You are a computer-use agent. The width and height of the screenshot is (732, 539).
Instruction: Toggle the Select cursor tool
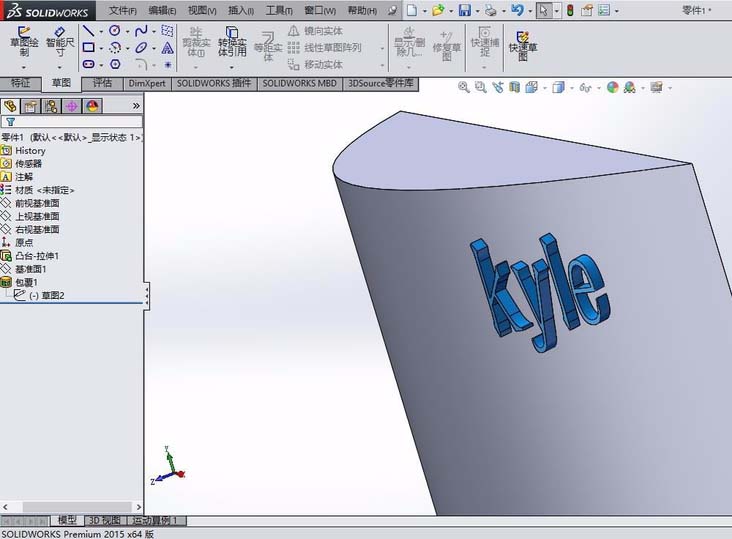pos(543,10)
